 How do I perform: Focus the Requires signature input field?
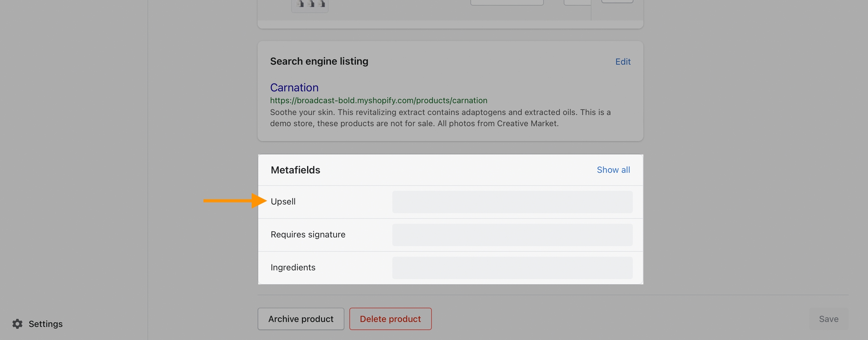point(512,235)
